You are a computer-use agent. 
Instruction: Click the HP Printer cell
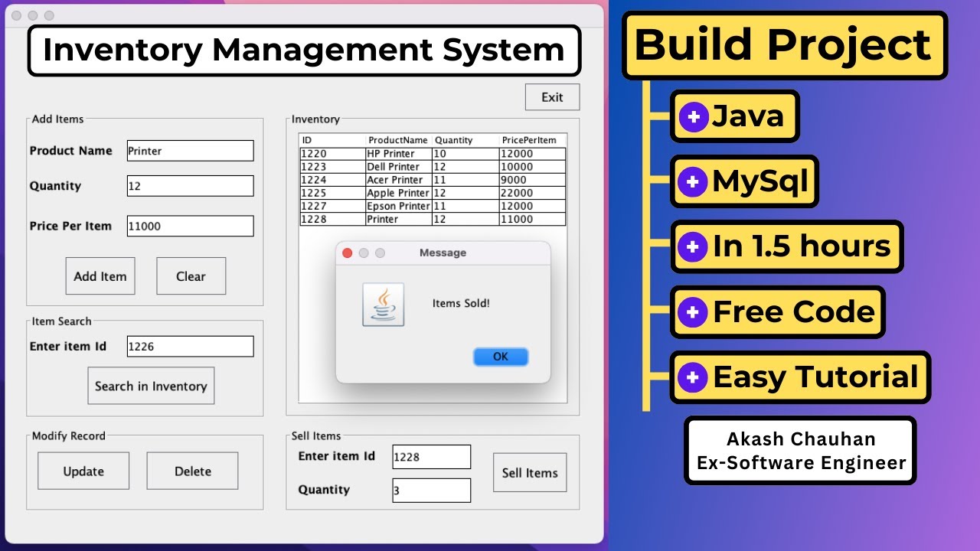(399, 154)
